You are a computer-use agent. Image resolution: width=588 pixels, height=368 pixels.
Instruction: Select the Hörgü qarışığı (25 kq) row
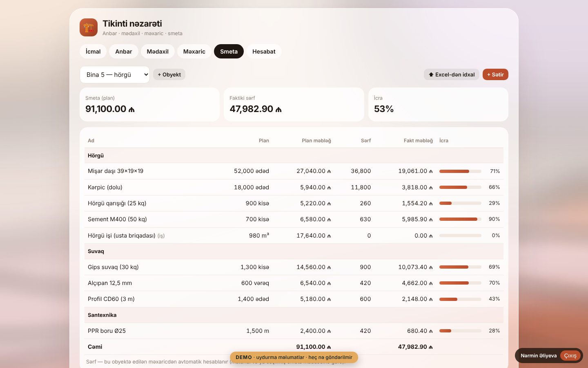coord(294,203)
